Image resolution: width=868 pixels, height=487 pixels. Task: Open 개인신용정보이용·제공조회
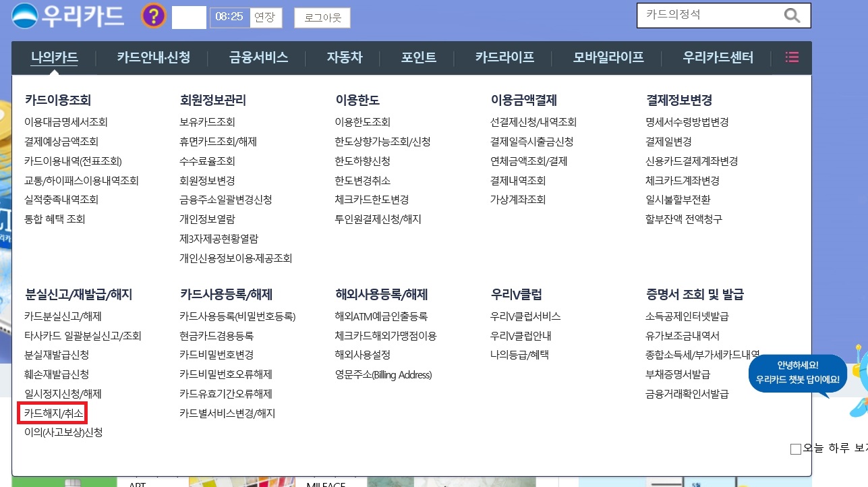(235, 258)
